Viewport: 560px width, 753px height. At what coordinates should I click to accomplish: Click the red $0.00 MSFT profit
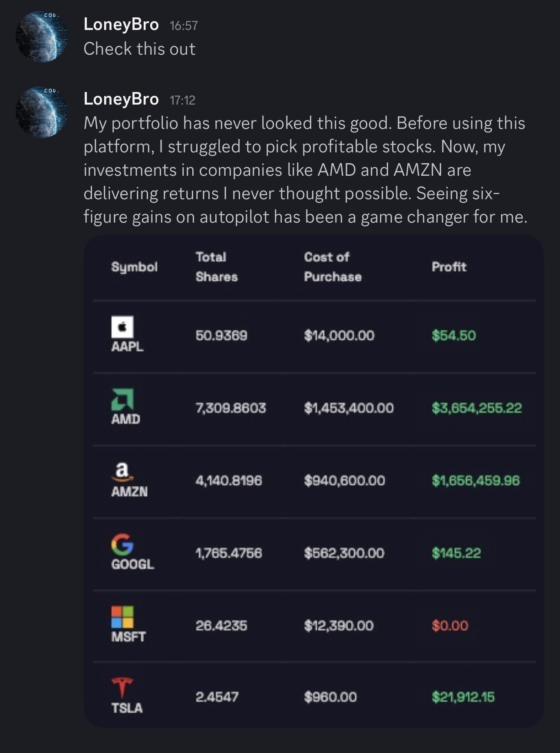tap(450, 625)
